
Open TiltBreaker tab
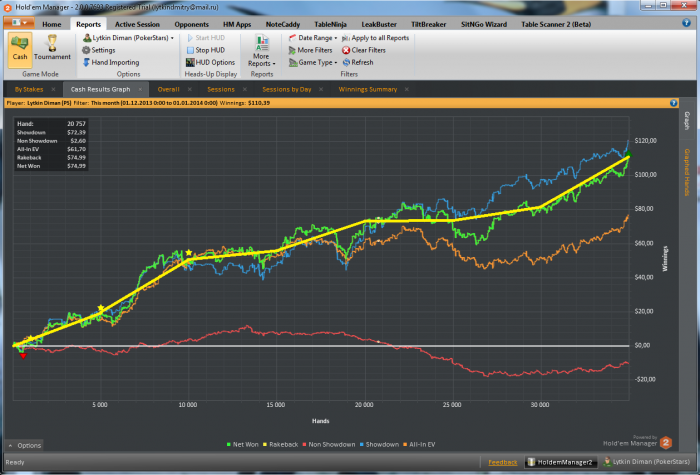click(x=428, y=25)
